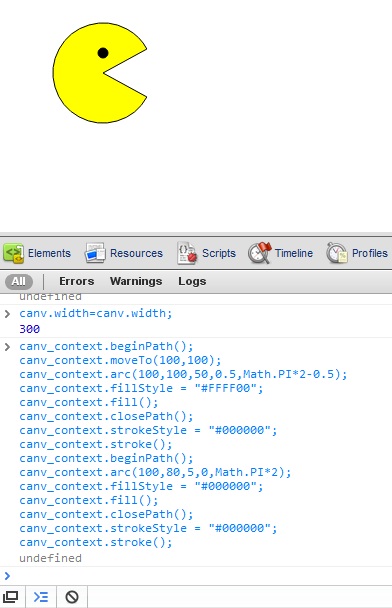This screenshot has width=392, height=608.
Task: Click the last undefined output line
Action: pyautogui.click(x=50, y=558)
